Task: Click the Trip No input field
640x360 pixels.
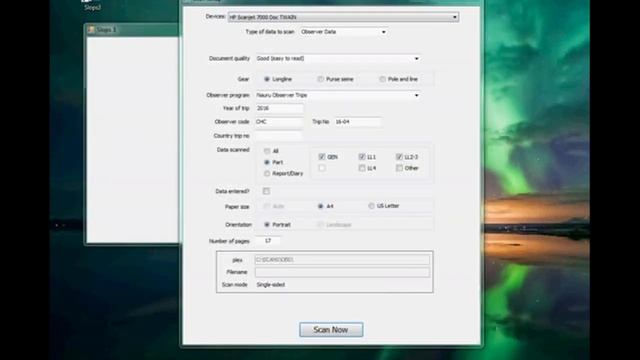Action: (x=358, y=122)
